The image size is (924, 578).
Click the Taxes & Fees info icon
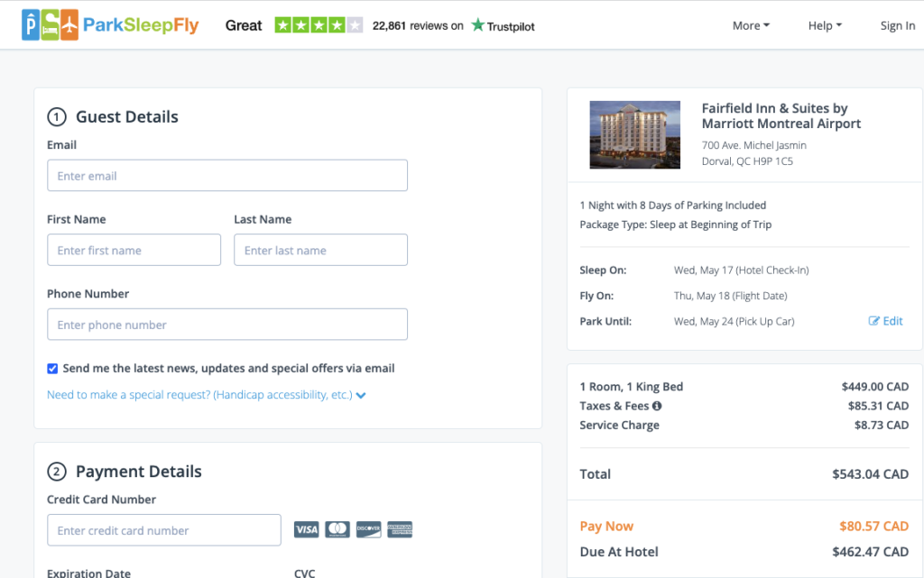pos(657,406)
